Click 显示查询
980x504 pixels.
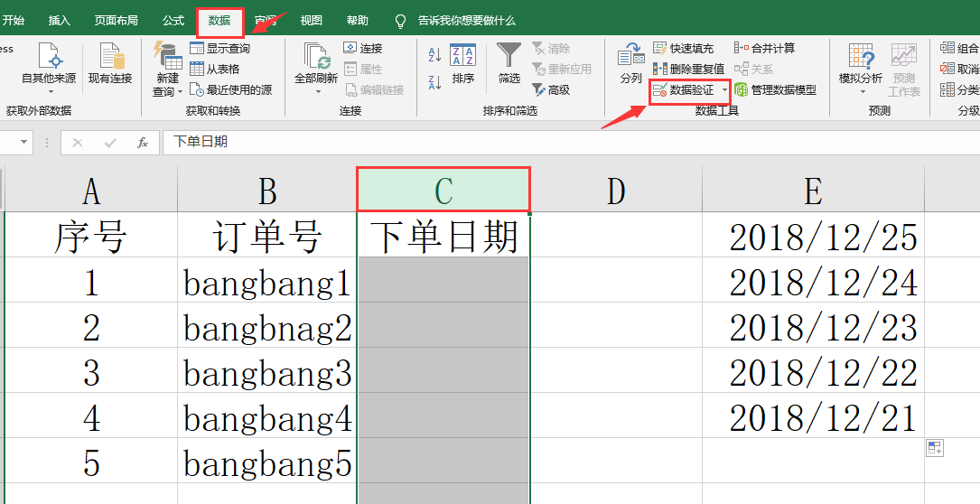pos(220,48)
